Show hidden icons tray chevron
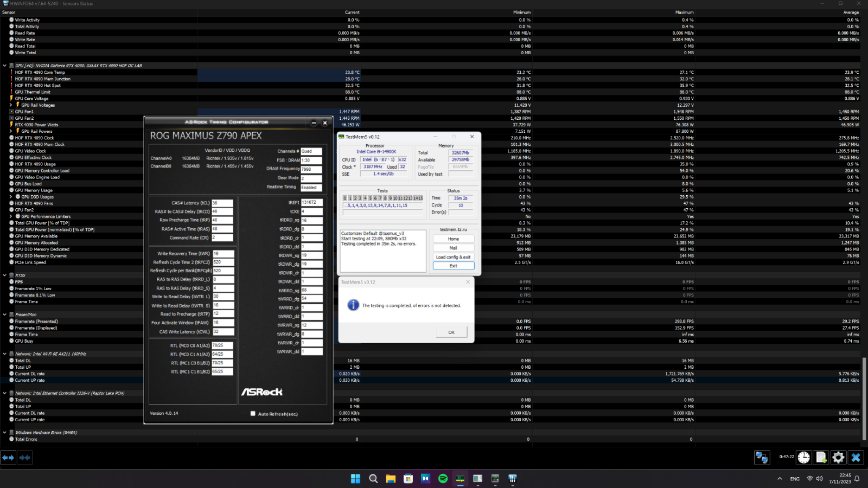868x488 pixels. coord(780,479)
